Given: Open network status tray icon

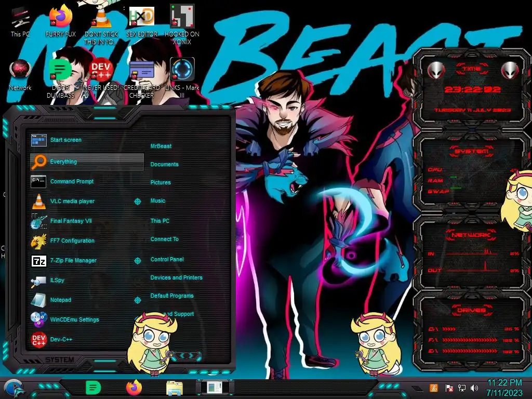Looking at the screenshot, I should [461, 388].
